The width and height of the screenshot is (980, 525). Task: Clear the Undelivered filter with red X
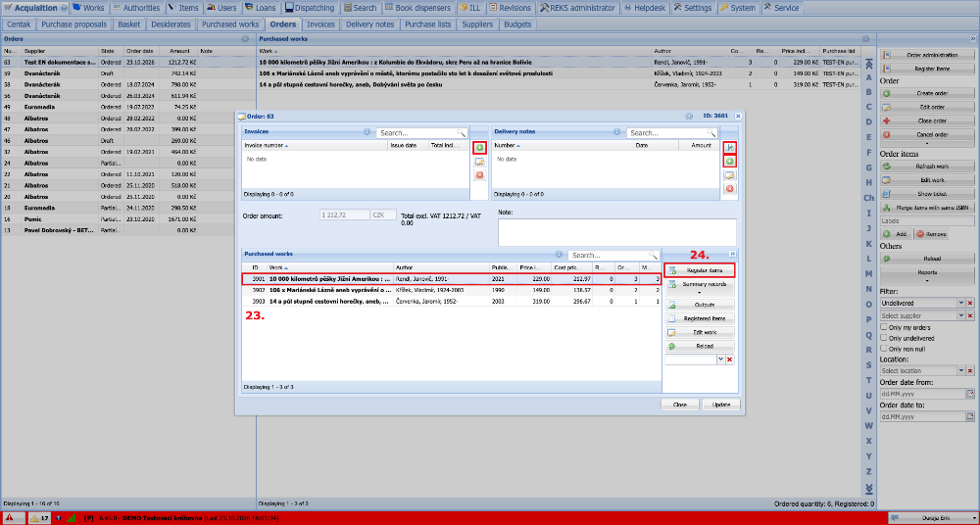click(969, 303)
